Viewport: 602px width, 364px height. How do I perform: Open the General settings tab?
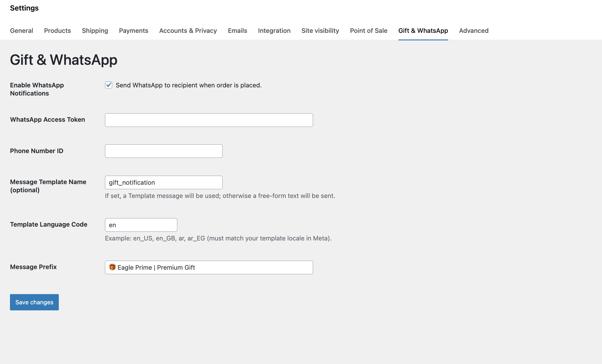pos(21,31)
